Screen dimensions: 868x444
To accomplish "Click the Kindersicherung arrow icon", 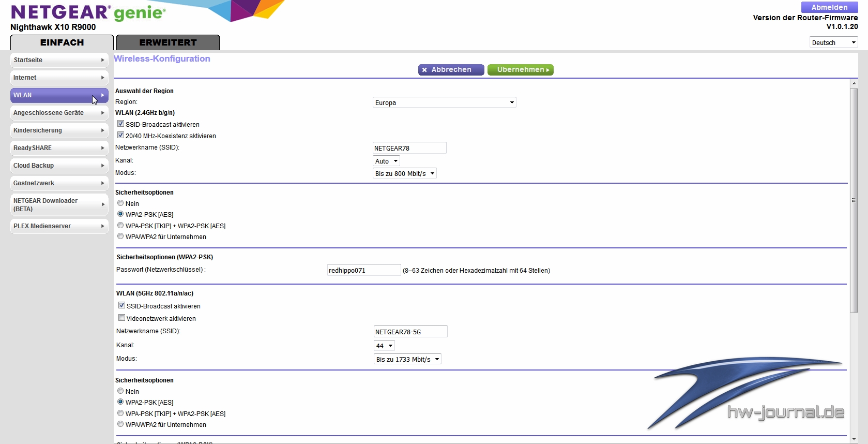I will [x=103, y=130].
